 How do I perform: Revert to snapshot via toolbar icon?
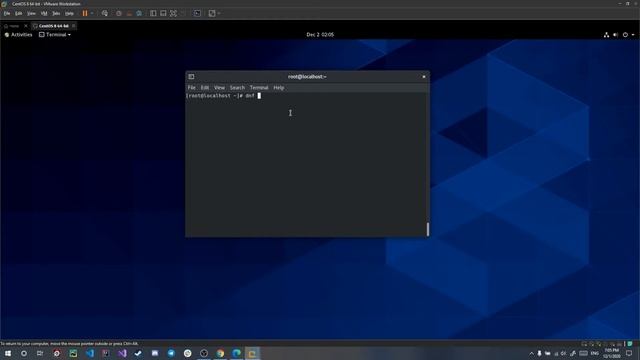[129, 13]
